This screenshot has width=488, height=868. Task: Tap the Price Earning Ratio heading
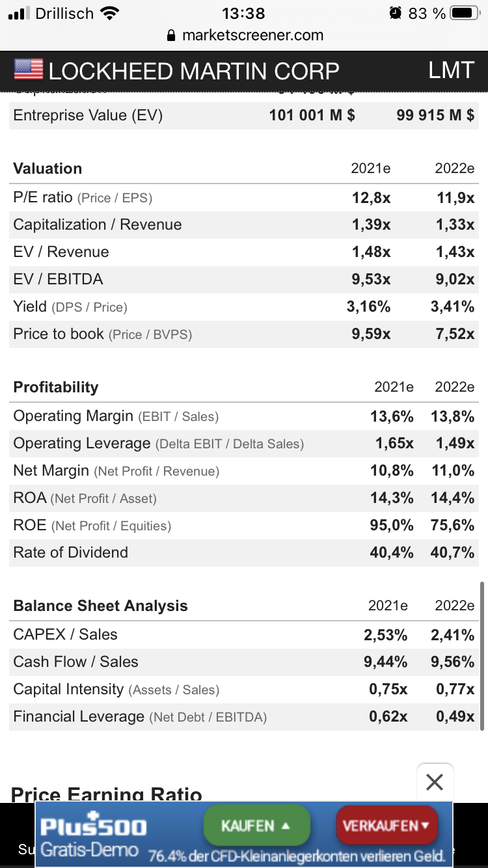(x=107, y=794)
